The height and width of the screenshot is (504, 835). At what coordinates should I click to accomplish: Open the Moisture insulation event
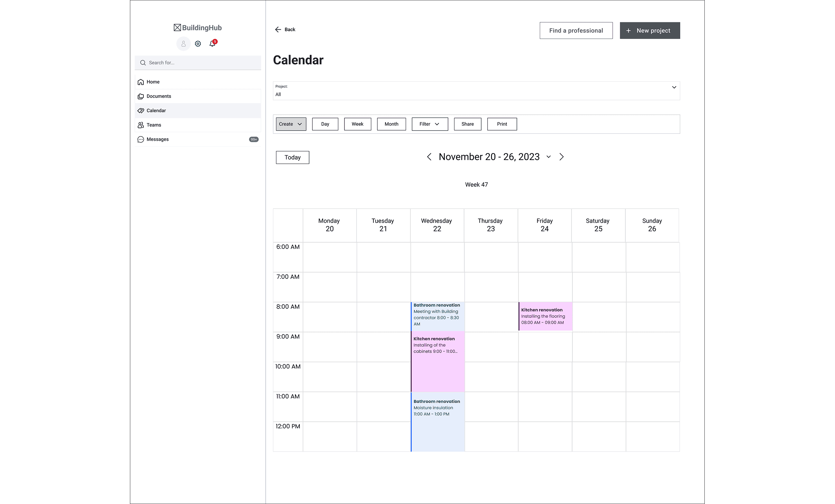(437, 422)
